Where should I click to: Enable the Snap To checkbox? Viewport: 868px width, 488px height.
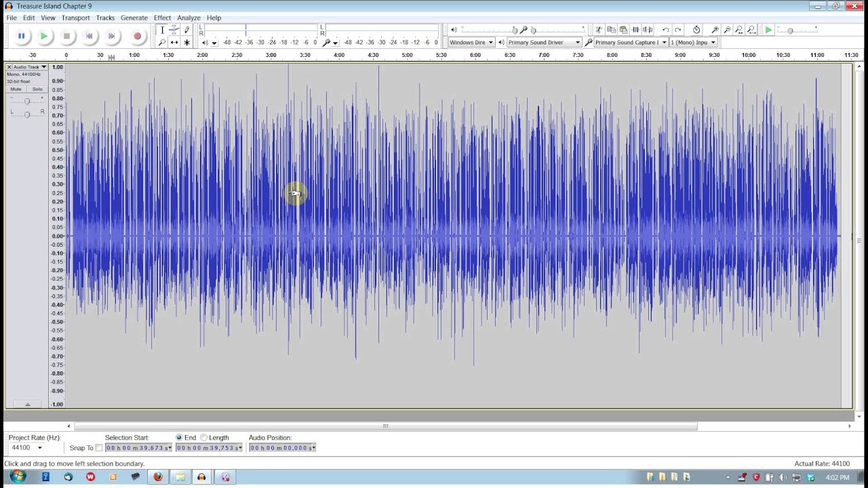click(99, 448)
